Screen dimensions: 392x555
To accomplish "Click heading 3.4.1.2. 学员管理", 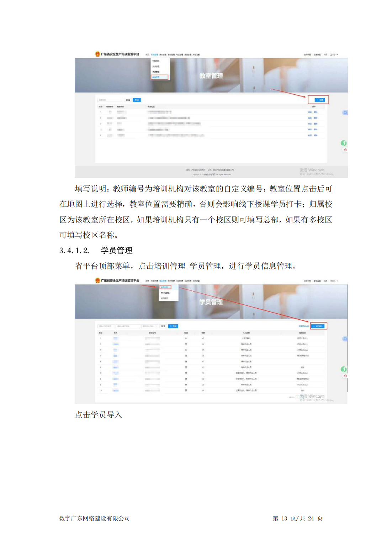I will [x=96, y=251].
